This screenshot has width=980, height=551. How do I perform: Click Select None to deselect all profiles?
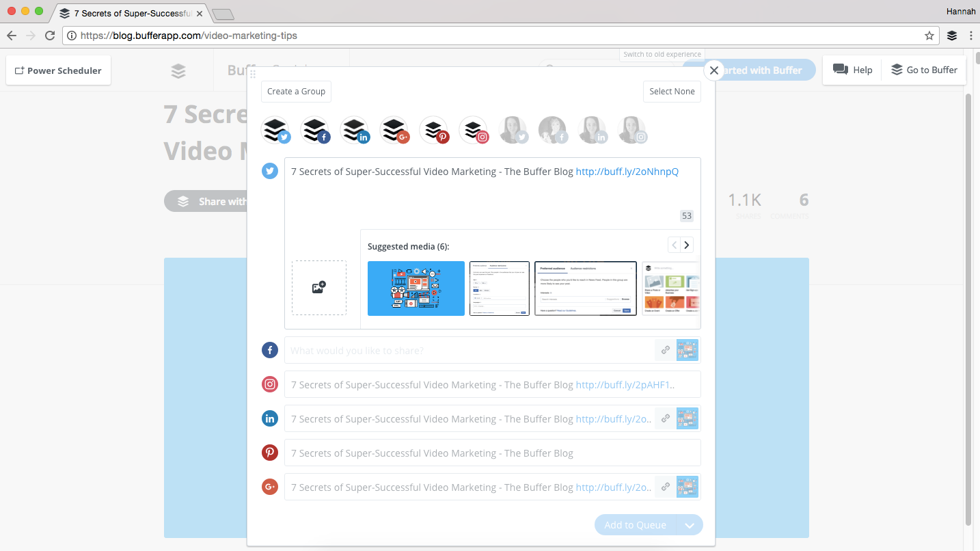pyautogui.click(x=672, y=91)
